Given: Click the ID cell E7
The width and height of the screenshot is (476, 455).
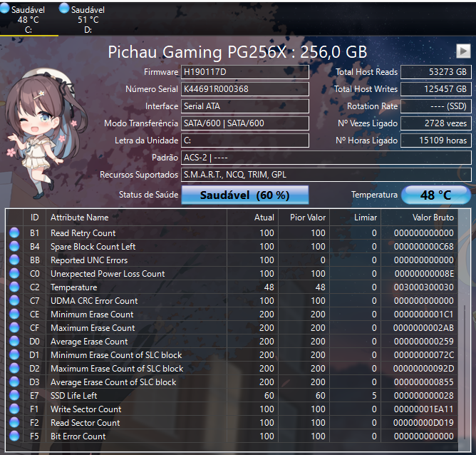Looking at the screenshot, I should [34, 396].
